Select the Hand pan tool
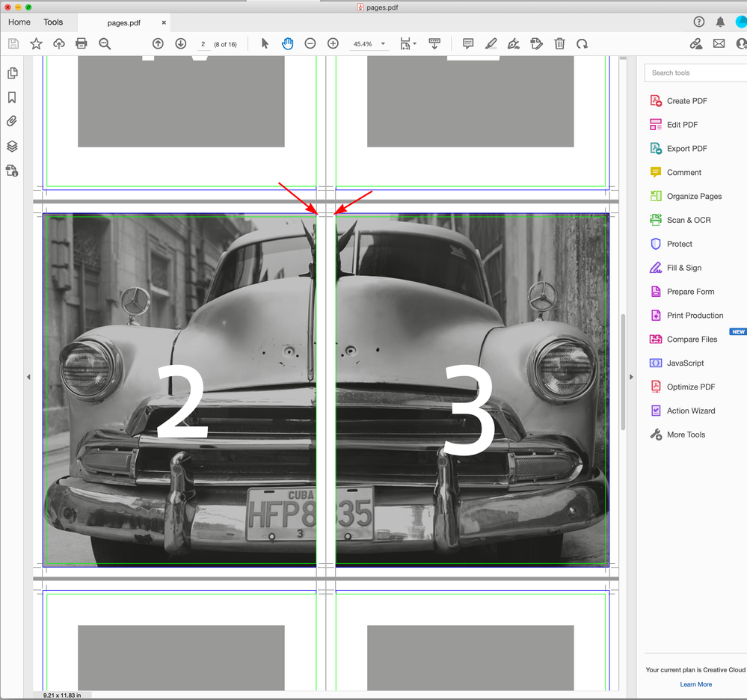The image size is (747, 700). [x=287, y=44]
